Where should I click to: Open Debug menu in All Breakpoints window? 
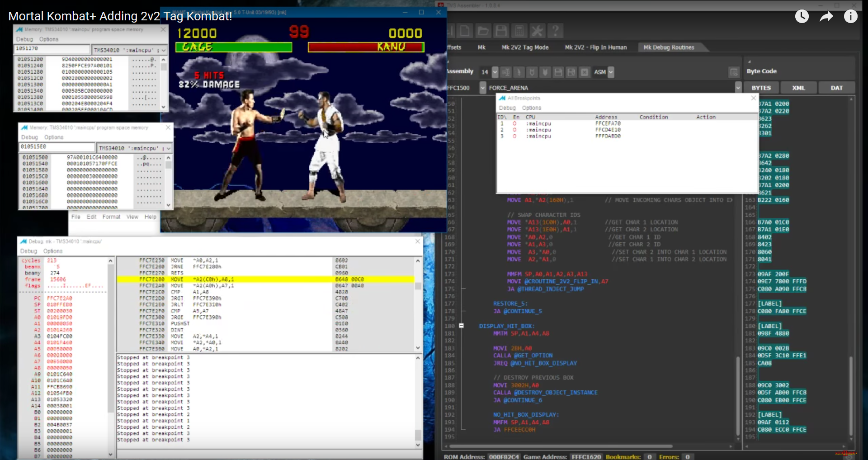coord(507,108)
